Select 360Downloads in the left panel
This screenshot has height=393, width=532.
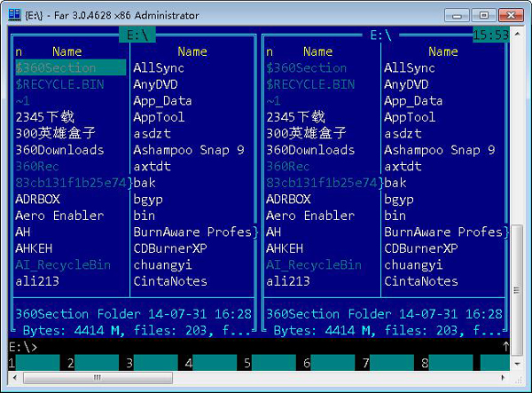pos(59,150)
